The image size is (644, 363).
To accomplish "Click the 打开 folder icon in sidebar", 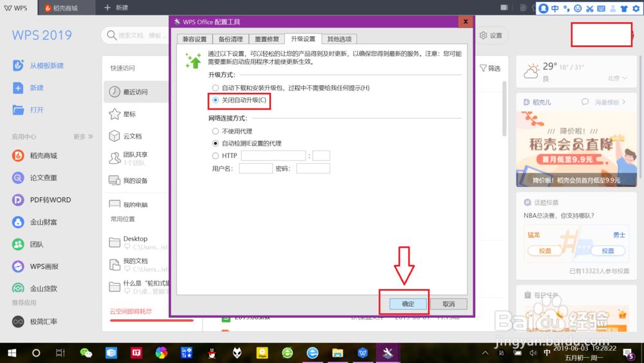I will pos(18,110).
